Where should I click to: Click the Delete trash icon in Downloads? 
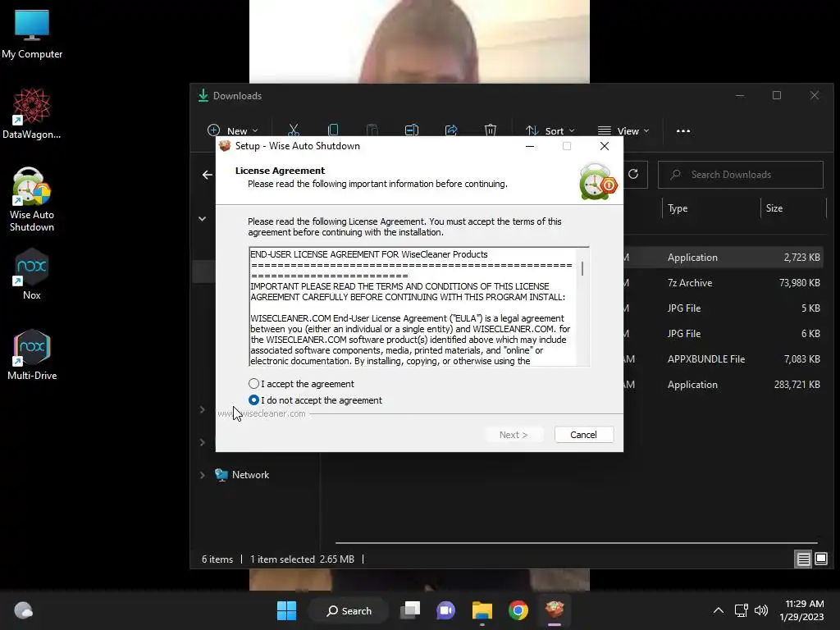point(491,130)
